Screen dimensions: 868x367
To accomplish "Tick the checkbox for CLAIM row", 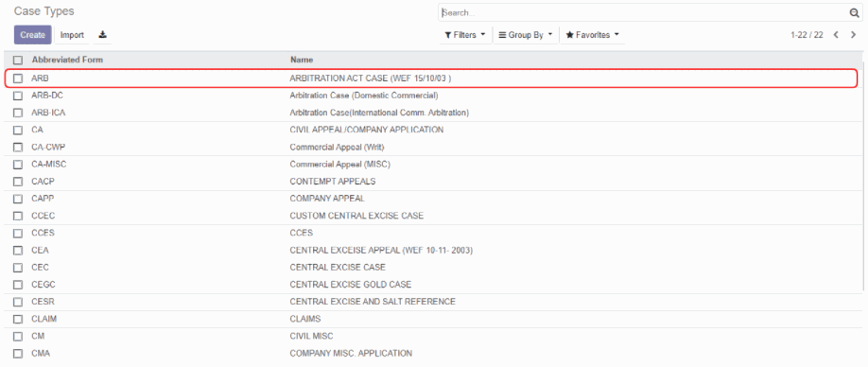I will (x=18, y=320).
